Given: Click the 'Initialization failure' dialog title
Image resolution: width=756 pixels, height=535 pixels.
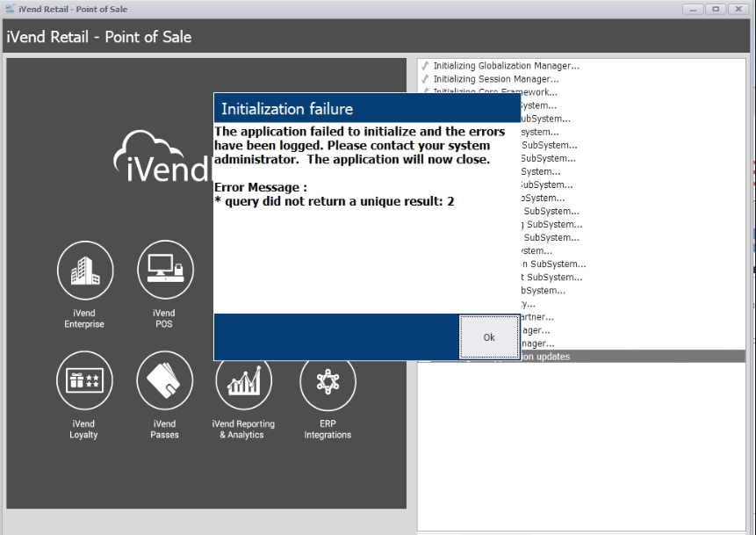Looking at the screenshot, I should coord(287,109).
